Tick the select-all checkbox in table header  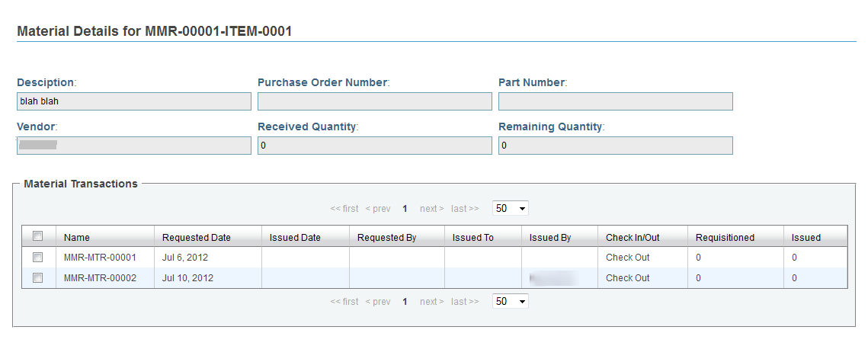point(37,236)
